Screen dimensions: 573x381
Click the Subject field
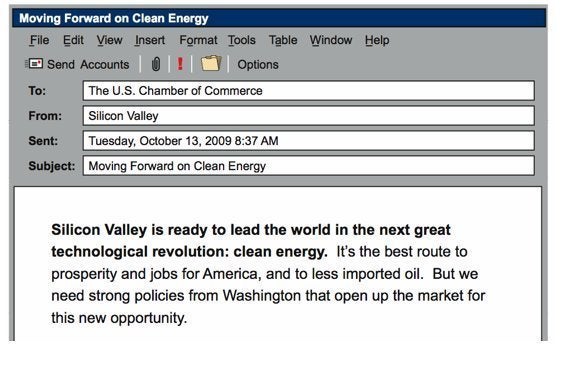[x=308, y=166]
